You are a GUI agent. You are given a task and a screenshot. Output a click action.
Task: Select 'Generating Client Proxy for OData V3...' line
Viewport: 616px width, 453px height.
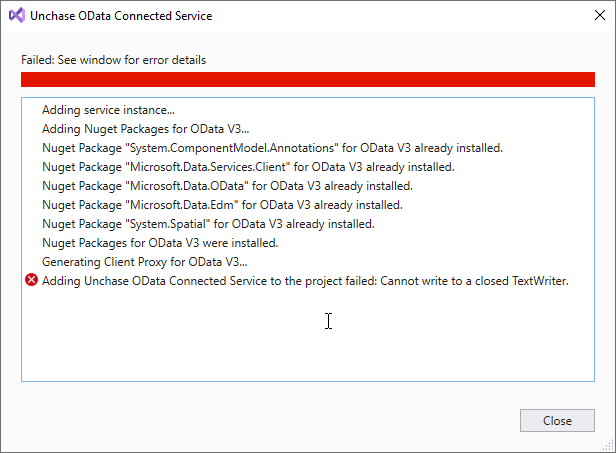pos(145,262)
